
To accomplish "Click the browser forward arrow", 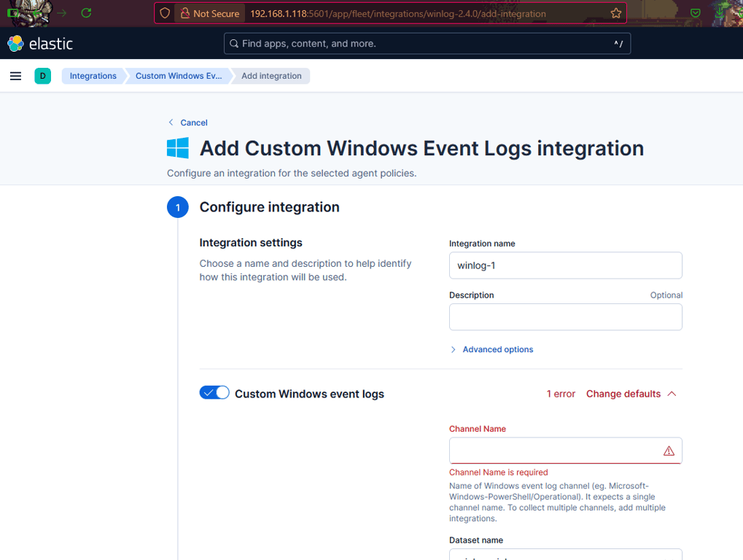I will 61,13.
